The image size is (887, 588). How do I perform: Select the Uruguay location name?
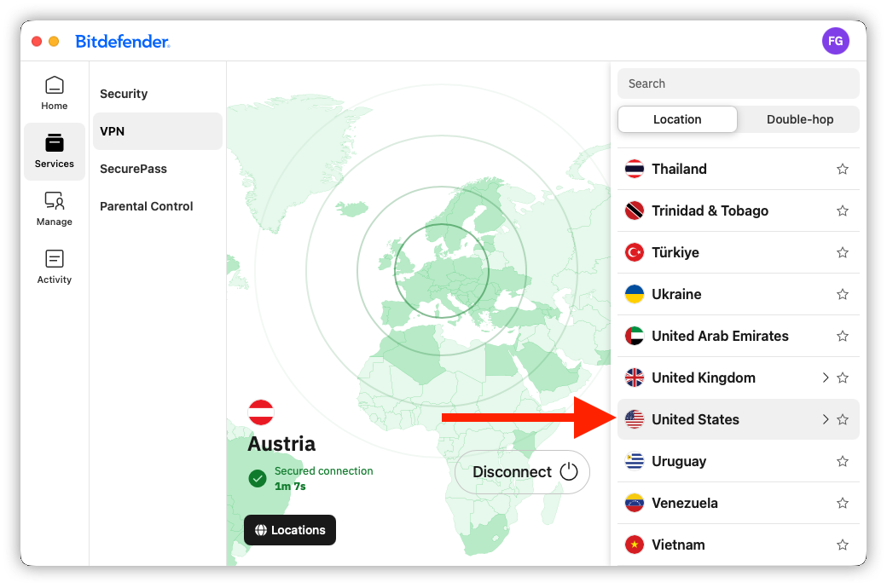point(679,461)
